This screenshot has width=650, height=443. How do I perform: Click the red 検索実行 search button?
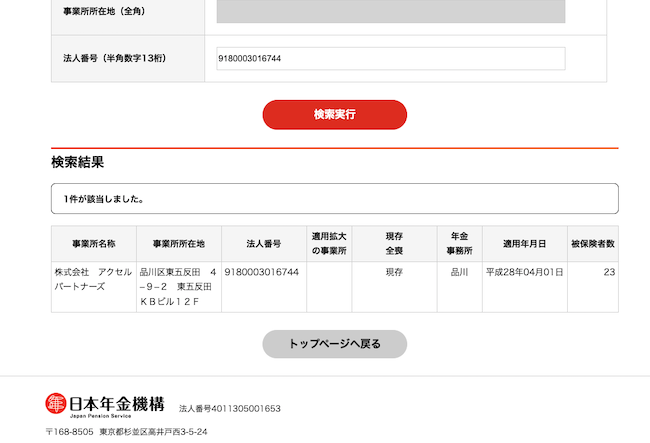click(334, 115)
